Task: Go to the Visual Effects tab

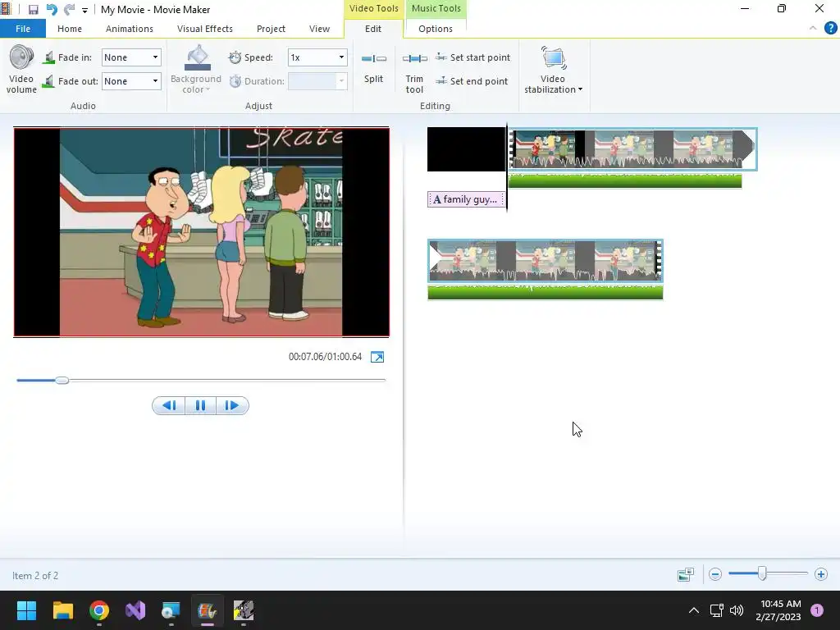Action: 204,29
